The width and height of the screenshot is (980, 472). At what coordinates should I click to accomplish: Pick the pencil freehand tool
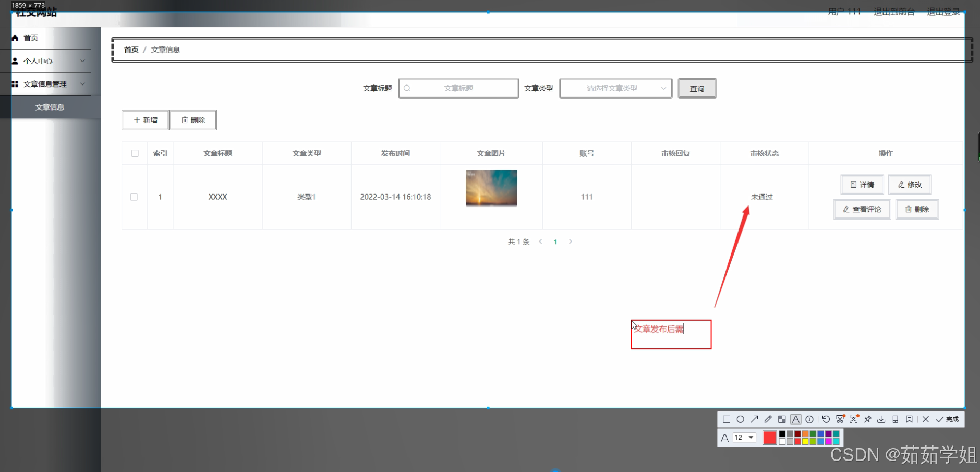pyautogui.click(x=768, y=419)
